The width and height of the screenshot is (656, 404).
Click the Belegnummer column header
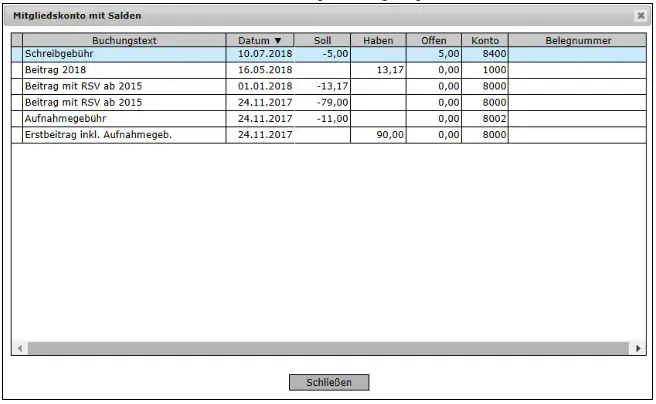pyautogui.click(x=578, y=40)
